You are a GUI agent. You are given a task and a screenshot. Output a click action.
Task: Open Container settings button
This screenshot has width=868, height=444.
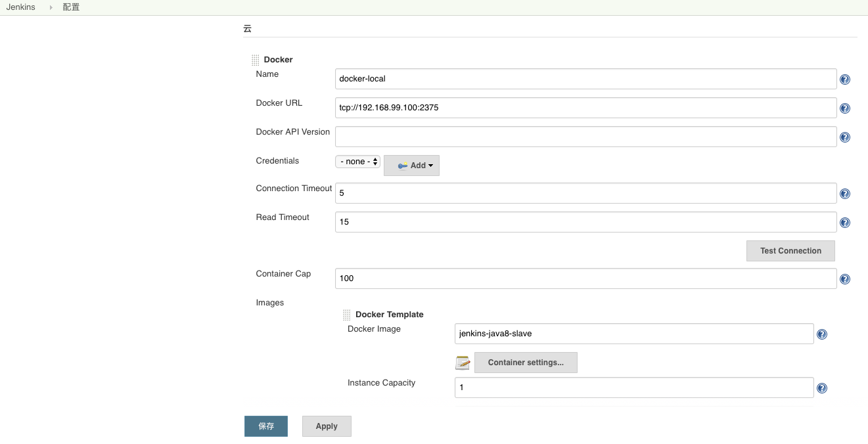[526, 363]
